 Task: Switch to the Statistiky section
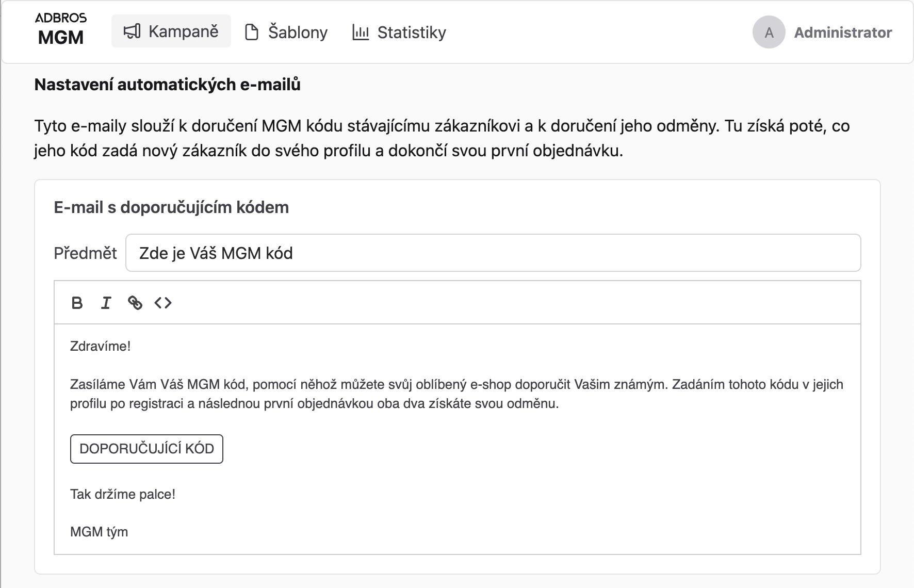(x=399, y=32)
